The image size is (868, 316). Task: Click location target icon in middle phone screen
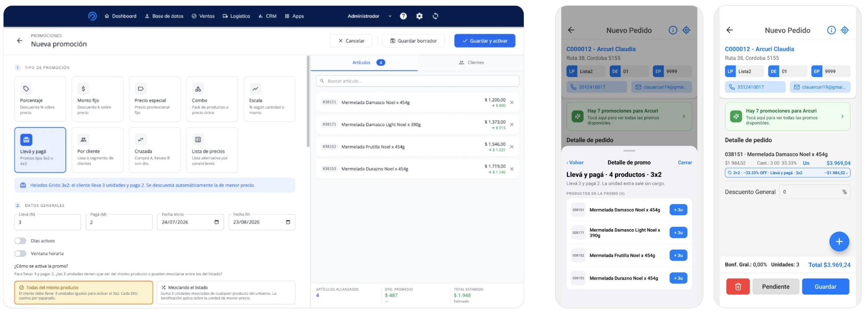[x=686, y=30]
